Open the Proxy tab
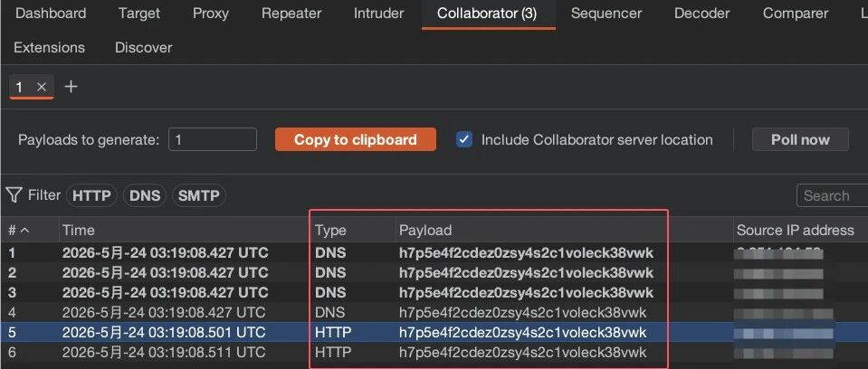Viewport: 868px width, 369px height. coord(210,14)
